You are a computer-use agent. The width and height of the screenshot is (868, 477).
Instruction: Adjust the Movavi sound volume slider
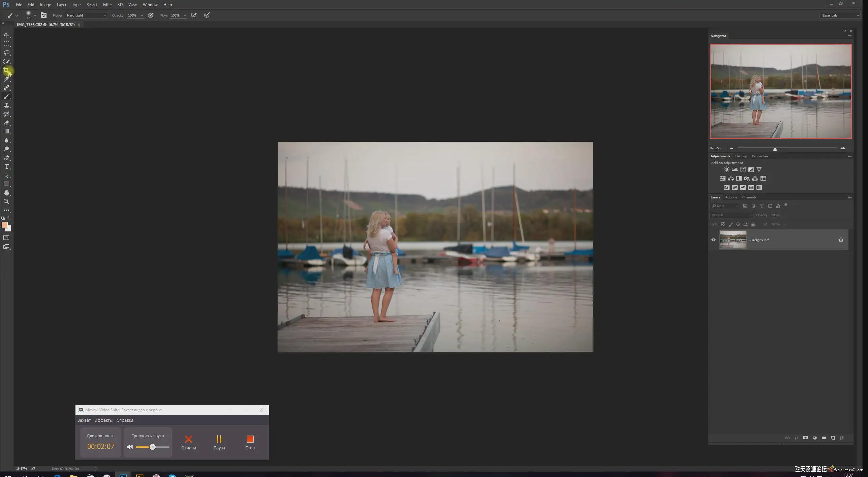153,447
